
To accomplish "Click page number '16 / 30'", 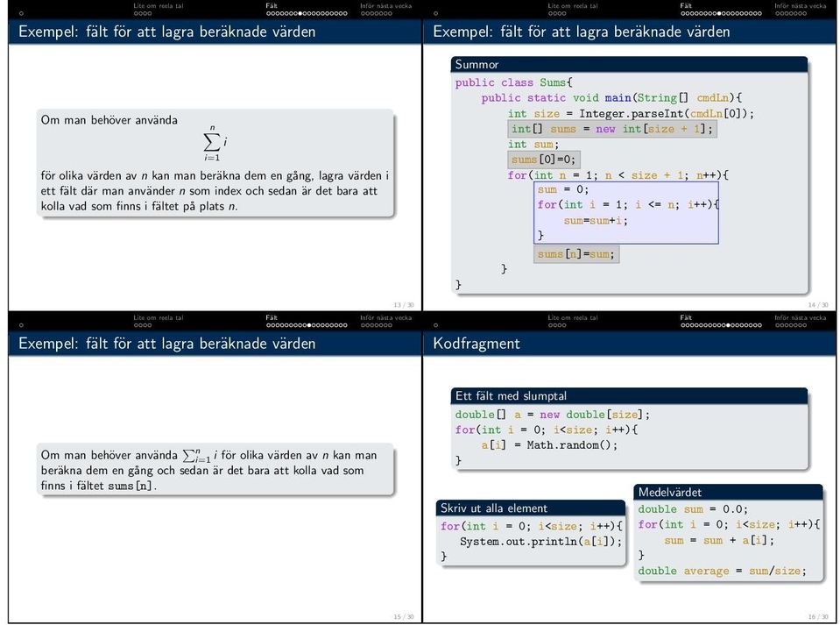I will (x=818, y=617).
